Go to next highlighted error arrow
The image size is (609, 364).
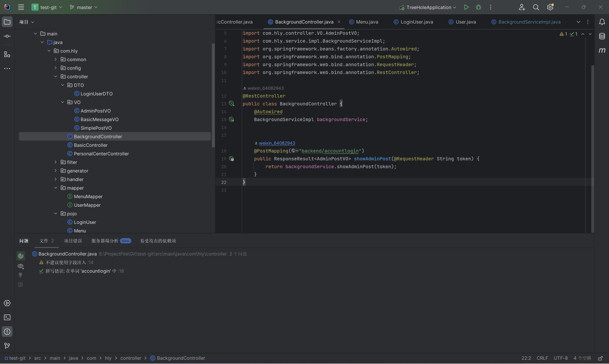point(590,34)
